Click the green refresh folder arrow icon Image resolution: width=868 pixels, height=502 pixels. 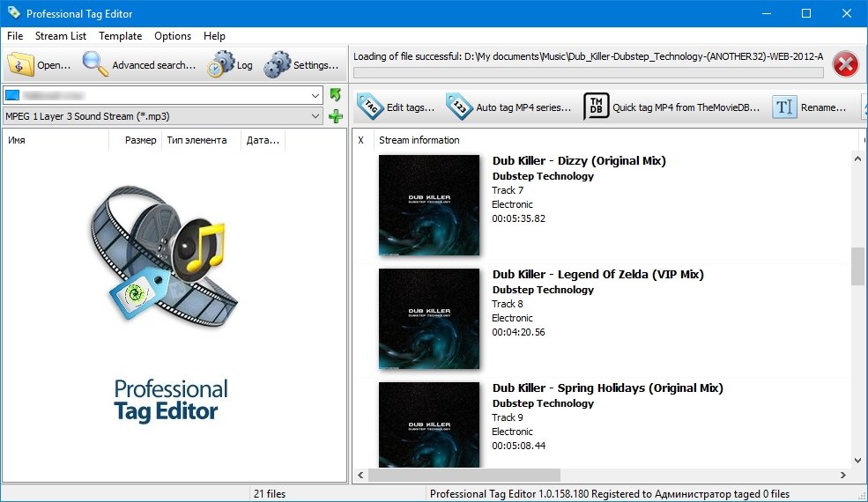pyautogui.click(x=336, y=94)
